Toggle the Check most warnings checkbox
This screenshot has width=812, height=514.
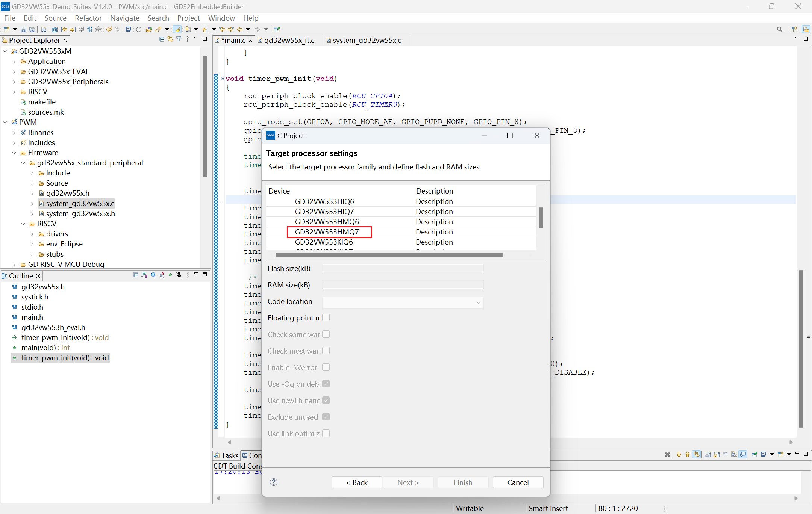(326, 351)
